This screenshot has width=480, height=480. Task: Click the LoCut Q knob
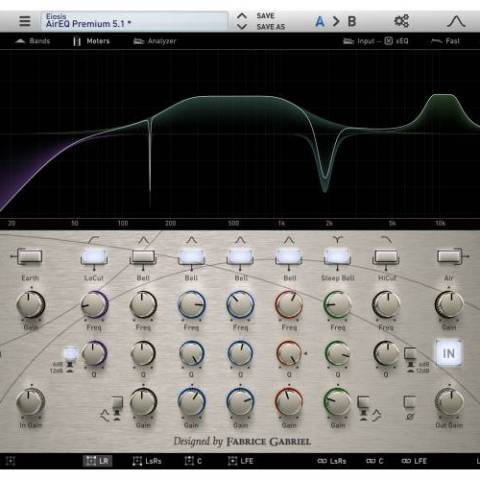94,354
